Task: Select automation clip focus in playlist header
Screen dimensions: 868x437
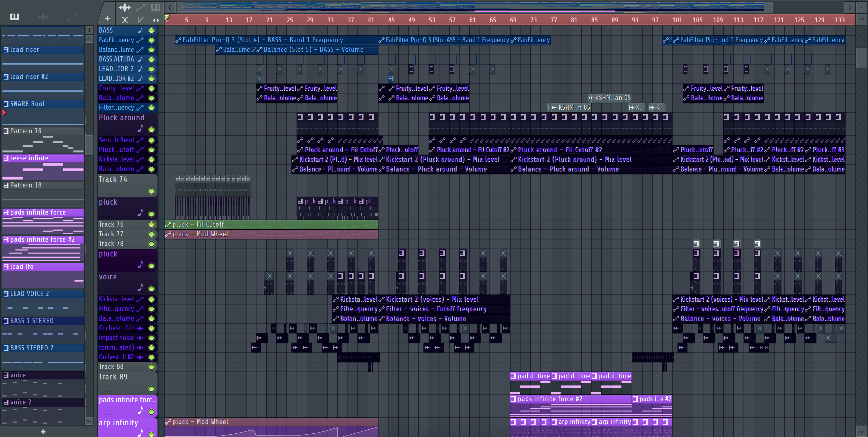Action: point(141,7)
